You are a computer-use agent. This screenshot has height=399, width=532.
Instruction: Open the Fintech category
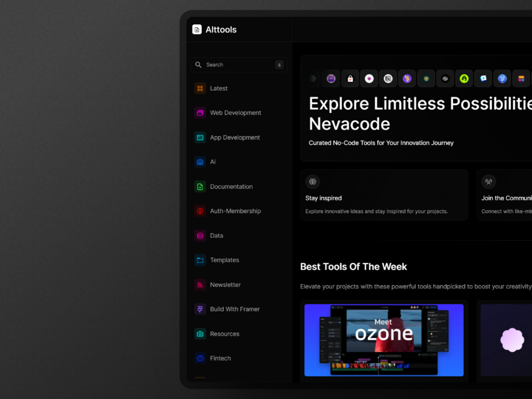point(212,358)
